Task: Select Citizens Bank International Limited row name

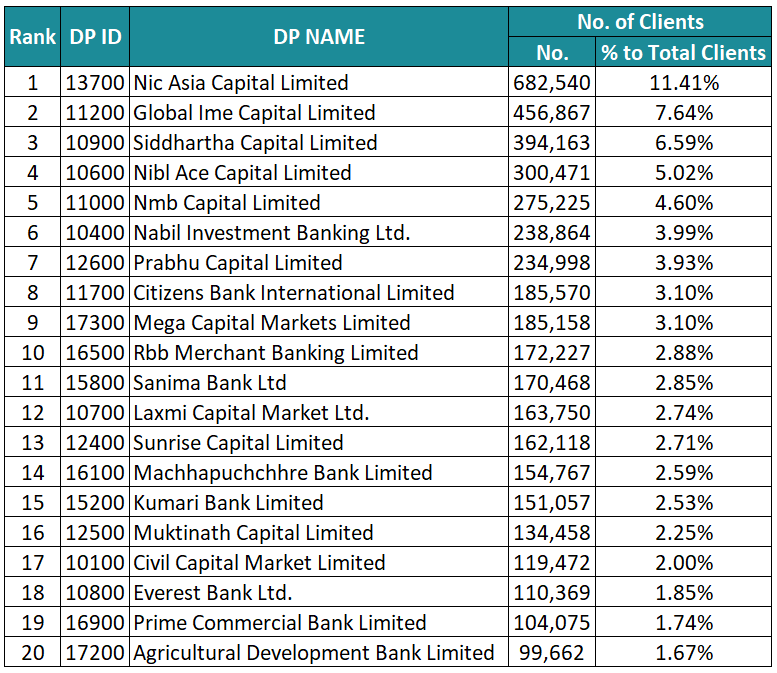Action: [294, 293]
